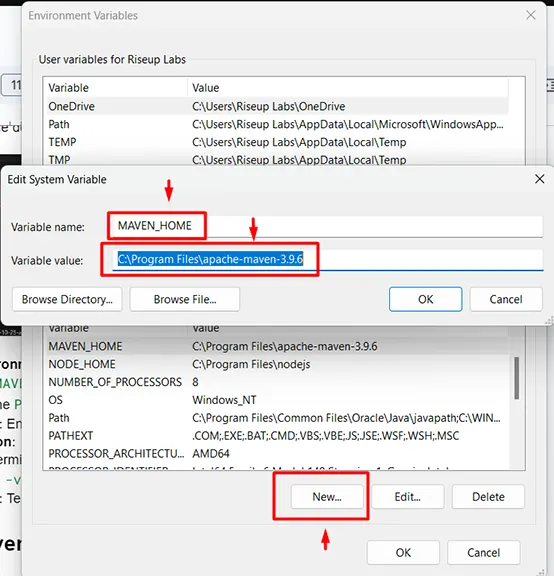Delete the selected system variable
Screen dimensions: 554x576
[488, 497]
